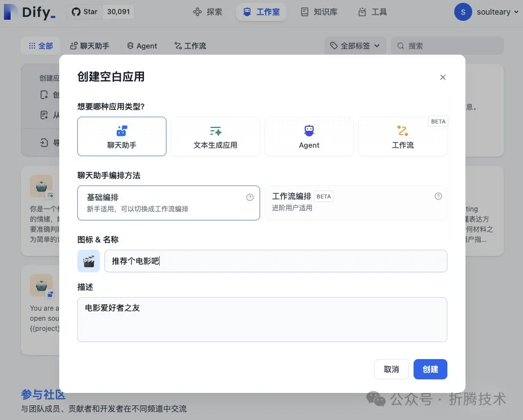The width and height of the screenshot is (523, 420).
Task: Close the 创建空白应用 dialog
Action: tap(443, 77)
